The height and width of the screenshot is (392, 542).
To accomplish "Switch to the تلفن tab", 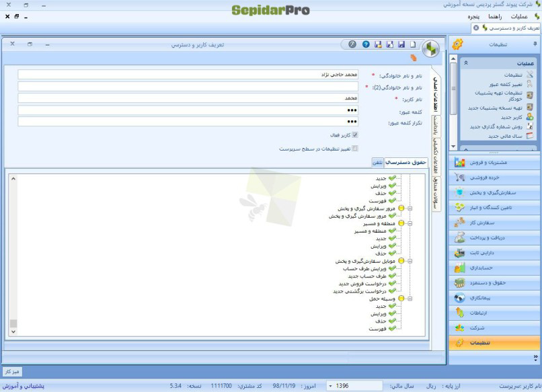I will (x=377, y=162).
